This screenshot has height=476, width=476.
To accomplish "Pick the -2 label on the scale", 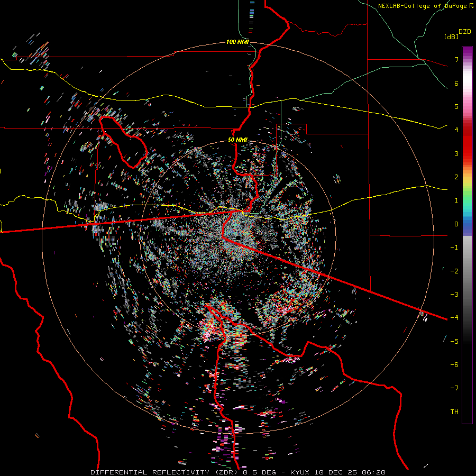I will 454,271.
